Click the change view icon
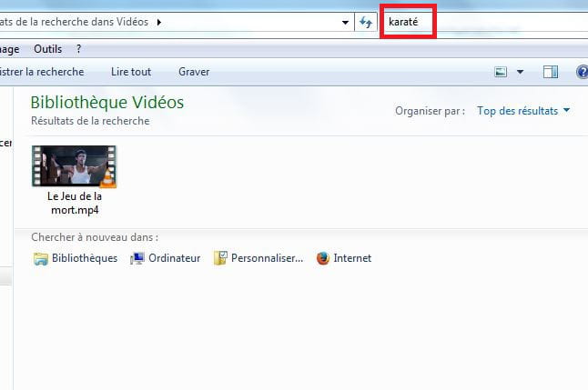 pos(501,72)
